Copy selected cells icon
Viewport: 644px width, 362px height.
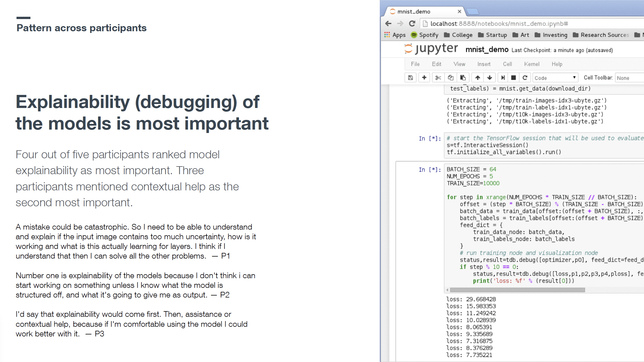[x=451, y=78]
